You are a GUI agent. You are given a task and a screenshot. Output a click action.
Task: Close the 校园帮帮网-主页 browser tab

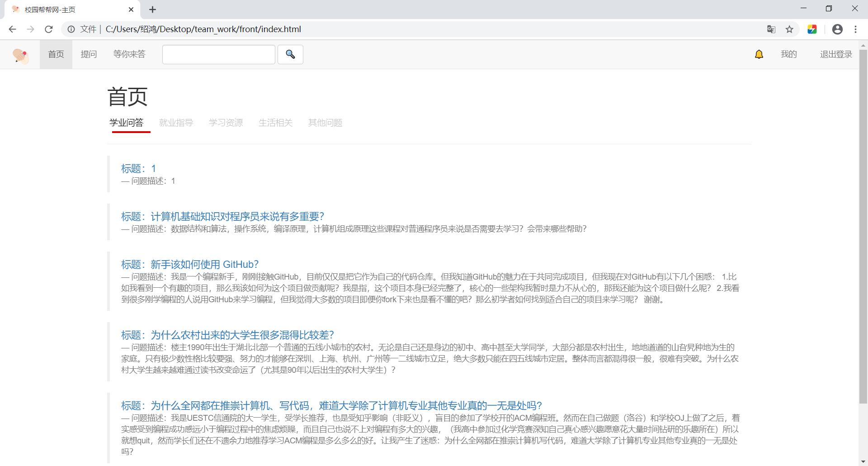(131, 10)
